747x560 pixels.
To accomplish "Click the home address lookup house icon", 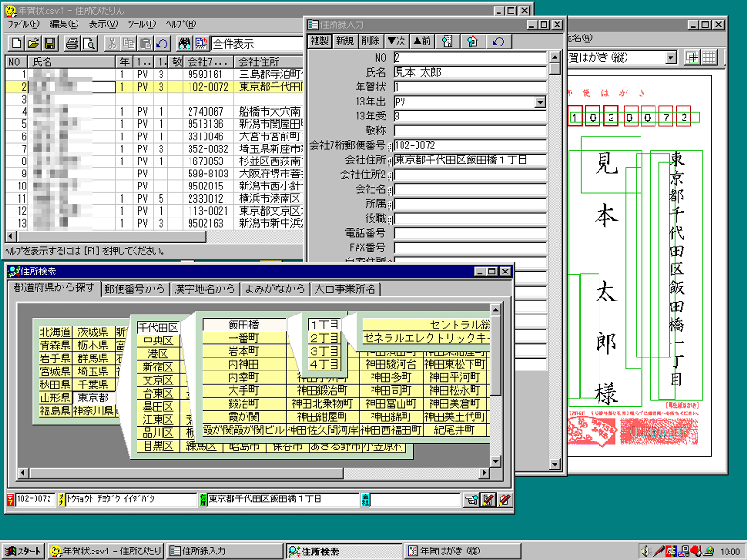I will pos(472,41).
